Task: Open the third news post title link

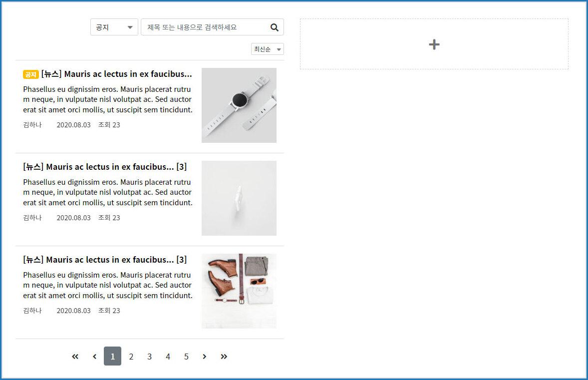Action: pos(105,260)
